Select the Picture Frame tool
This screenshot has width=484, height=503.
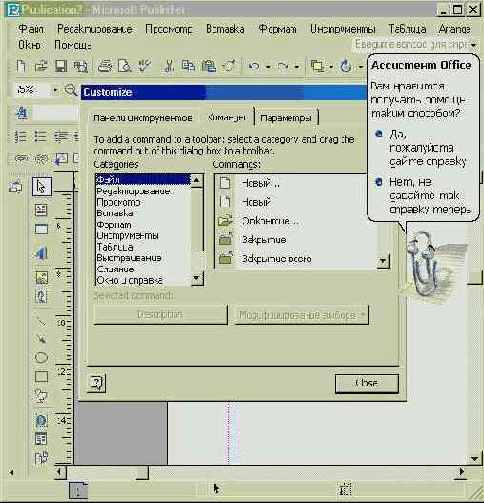41,277
